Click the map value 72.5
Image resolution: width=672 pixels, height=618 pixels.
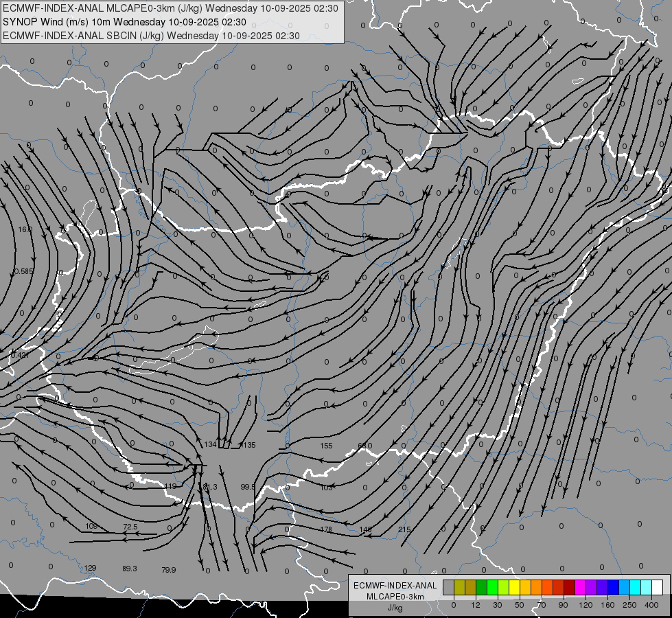[130, 526]
